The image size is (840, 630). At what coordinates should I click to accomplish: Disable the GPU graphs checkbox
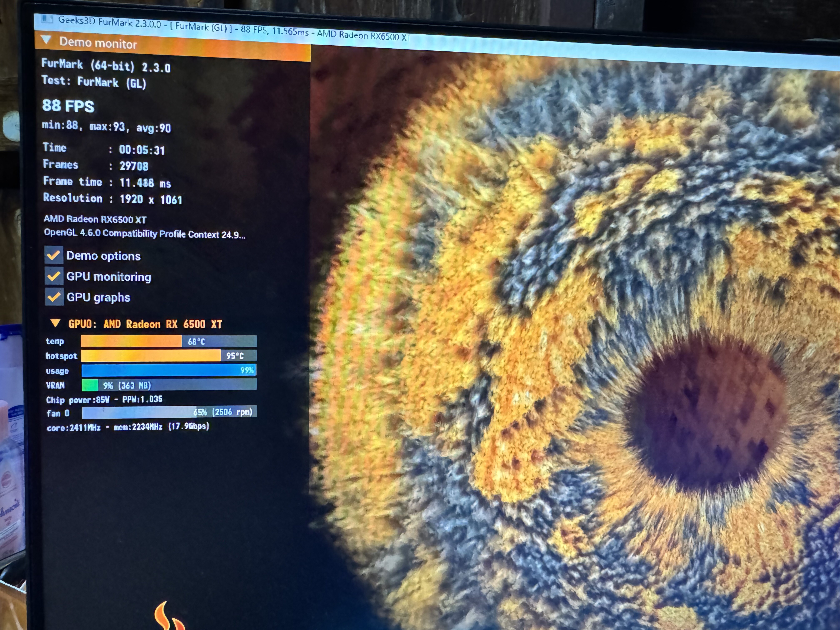pos(54,297)
